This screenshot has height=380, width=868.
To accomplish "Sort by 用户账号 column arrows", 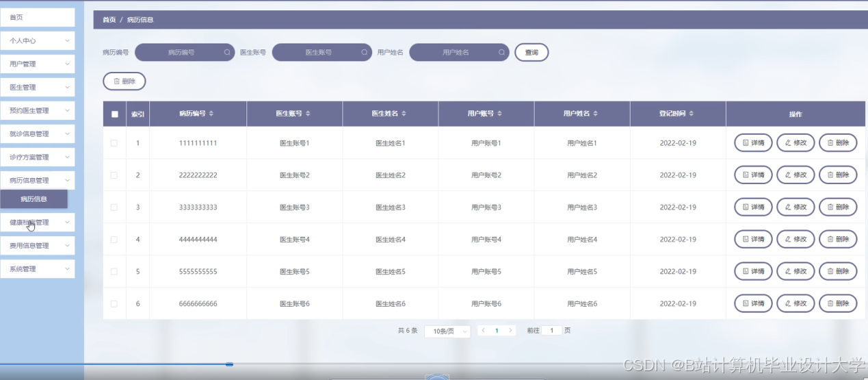I will pyautogui.click(x=499, y=114).
